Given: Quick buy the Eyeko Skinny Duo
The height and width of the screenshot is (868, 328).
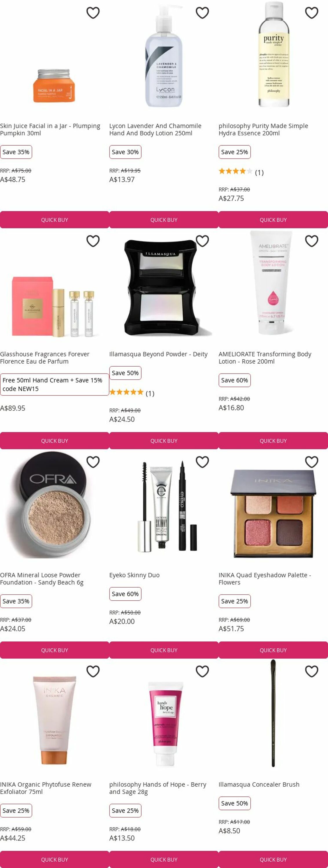Looking at the screenshot, I should (164, 650).
